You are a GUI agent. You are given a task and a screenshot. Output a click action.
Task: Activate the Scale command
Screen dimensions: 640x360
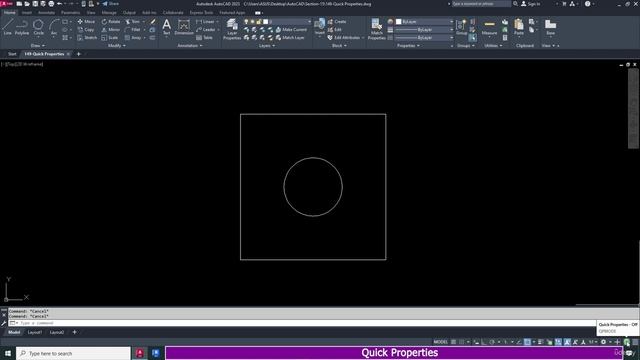click(x=110, y=38)
